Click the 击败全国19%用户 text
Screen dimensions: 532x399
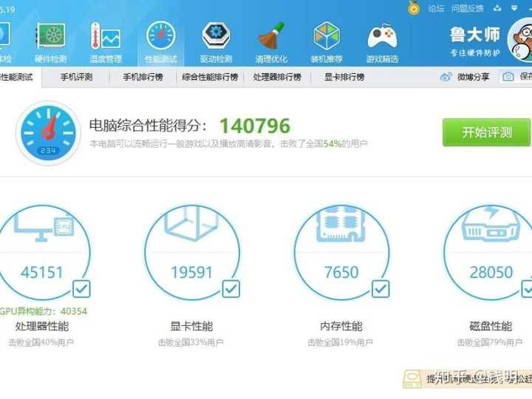click(x=341, y=342)
